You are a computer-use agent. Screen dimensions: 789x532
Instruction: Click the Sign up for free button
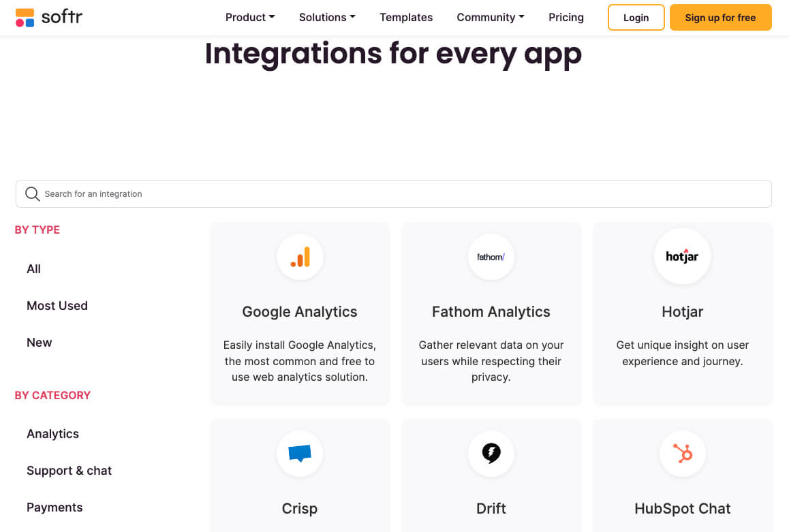click(x=720, y=17)
